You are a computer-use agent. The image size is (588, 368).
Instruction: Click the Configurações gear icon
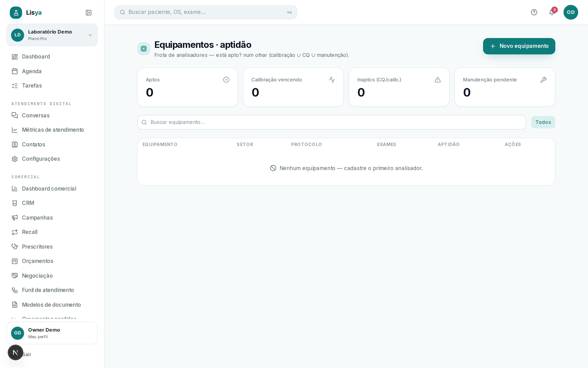click(15, 159)
